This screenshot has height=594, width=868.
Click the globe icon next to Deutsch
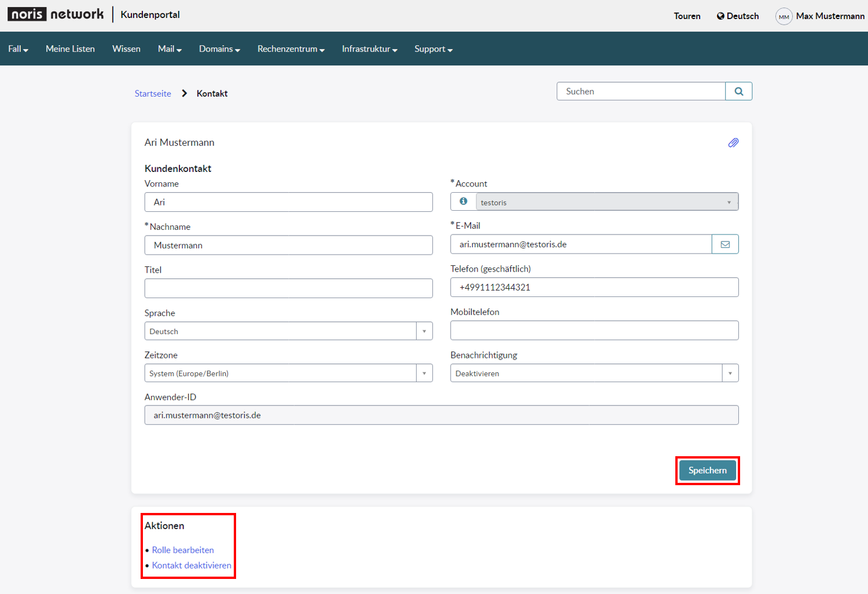(720, 16)
